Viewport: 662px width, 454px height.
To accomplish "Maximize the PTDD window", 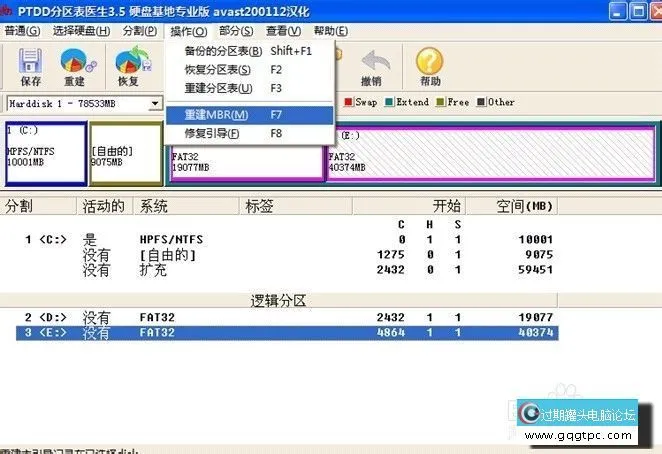I will [638, 11].
